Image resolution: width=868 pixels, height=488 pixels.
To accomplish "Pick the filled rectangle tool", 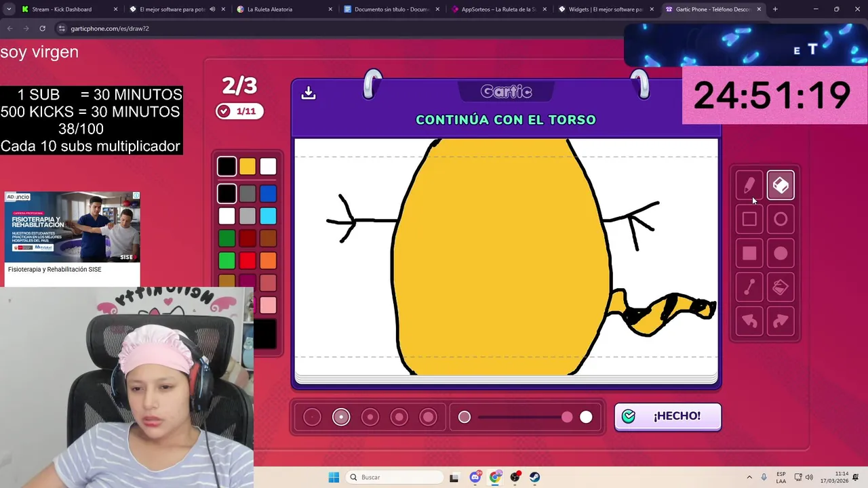I will pyautogui.click(x=749, y=253).
